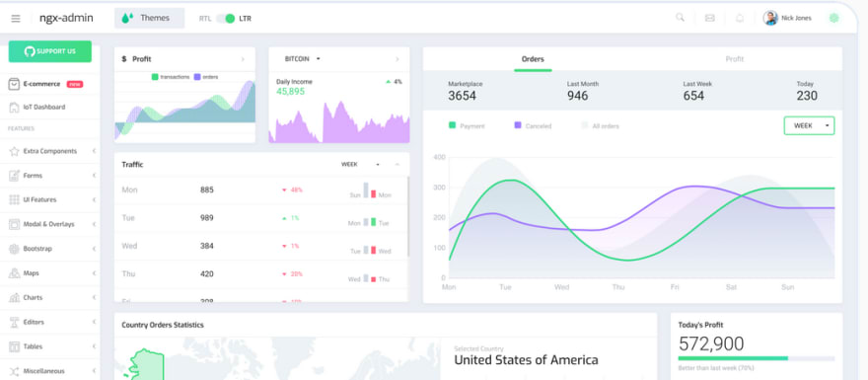Screen dimensions: 868x380
Task: Open Editors in sidebar menu
Action: coord(50,322)
